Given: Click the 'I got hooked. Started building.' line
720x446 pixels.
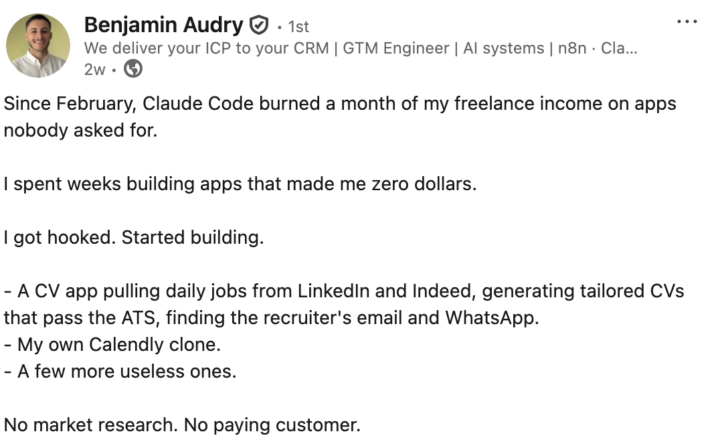Looking at the screenshot, I should [134, 237].
